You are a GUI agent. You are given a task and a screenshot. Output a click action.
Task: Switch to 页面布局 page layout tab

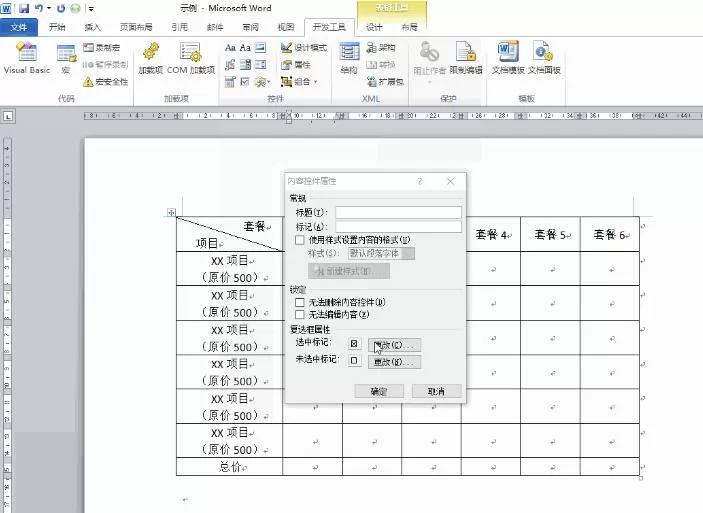coord(136,27)
